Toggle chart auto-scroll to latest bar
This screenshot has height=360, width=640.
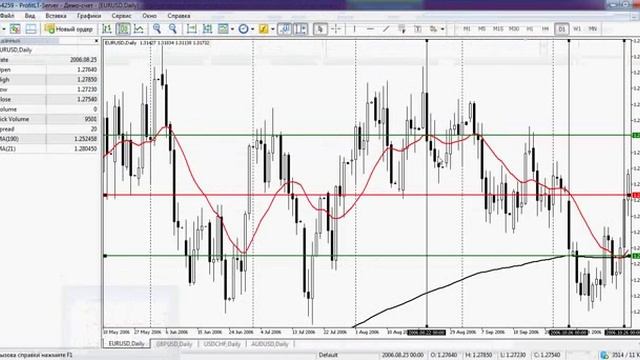(x=284, y=29)
